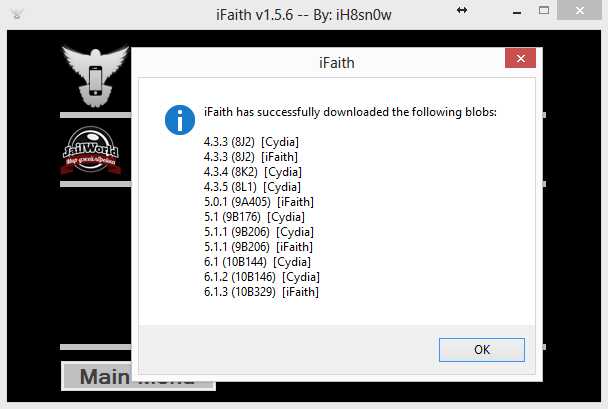Select the 6.1 (10B144) [Cydia] entry

(257, 262)
